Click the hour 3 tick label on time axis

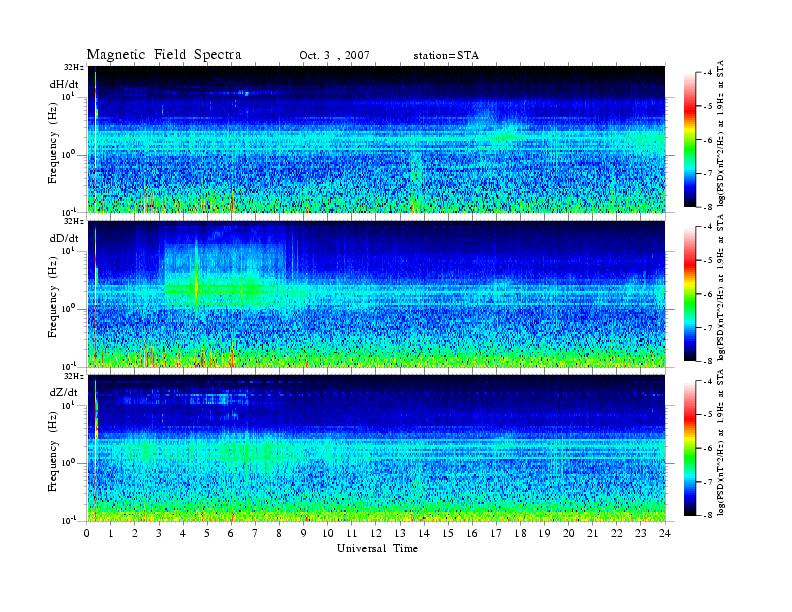[x=159, y=533]
